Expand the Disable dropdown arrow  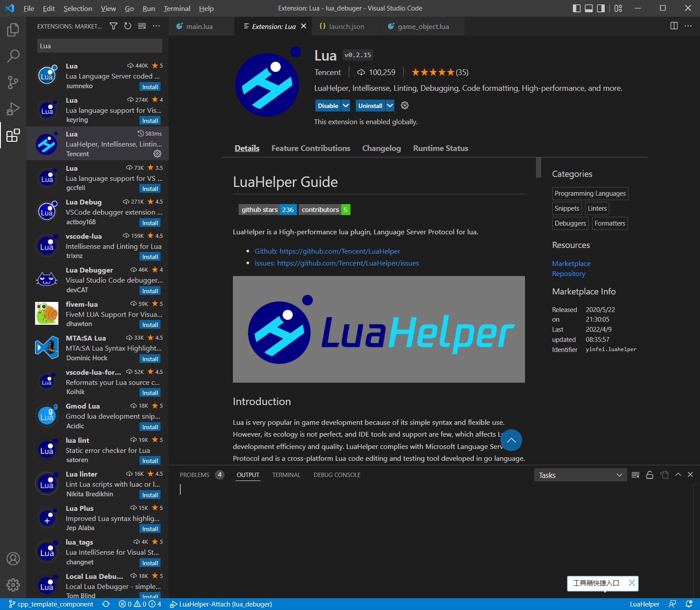tap(346, 106)
